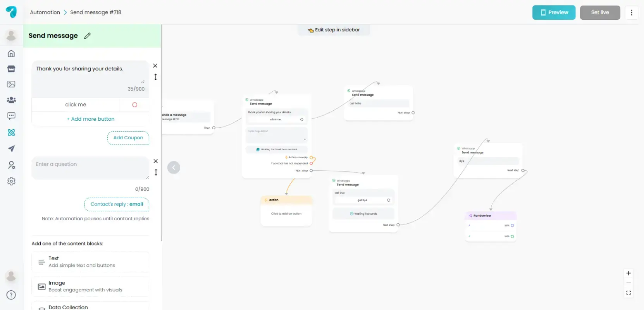Open the paper plane broadcast icon
The width and height of the screenshot is (644, 310).
pyautogui.click(x=11, y=149)
